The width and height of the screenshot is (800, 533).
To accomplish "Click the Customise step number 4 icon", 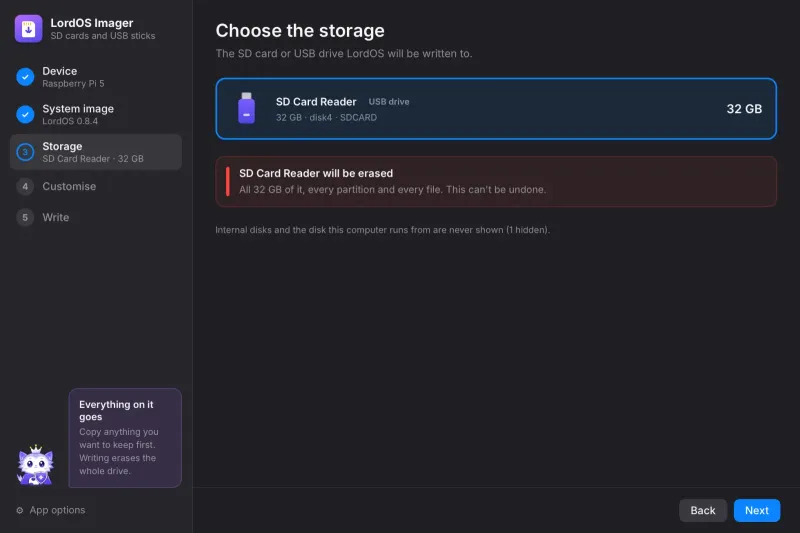I will [25, 187].
